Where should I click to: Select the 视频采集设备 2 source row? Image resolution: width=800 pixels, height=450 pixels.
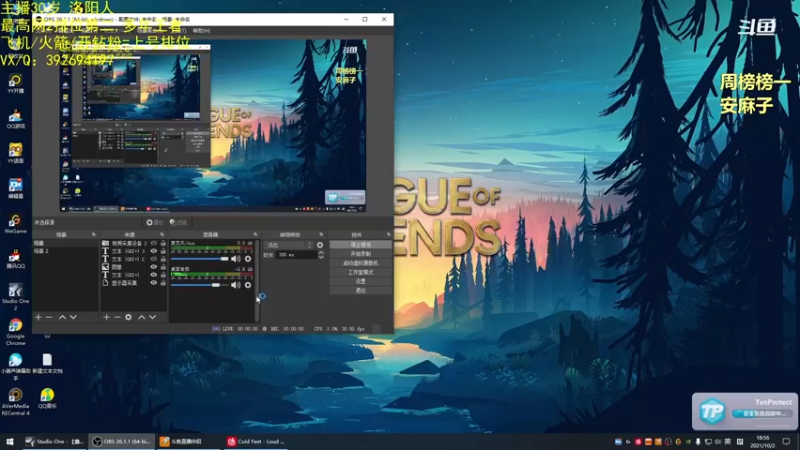134,243
